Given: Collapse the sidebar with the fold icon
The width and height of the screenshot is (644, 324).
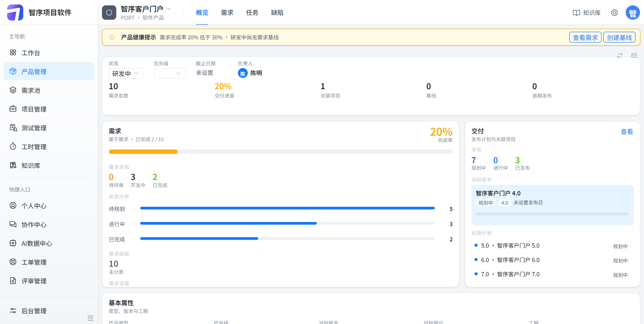Looking at the screenshot, I should coord(90,318).
